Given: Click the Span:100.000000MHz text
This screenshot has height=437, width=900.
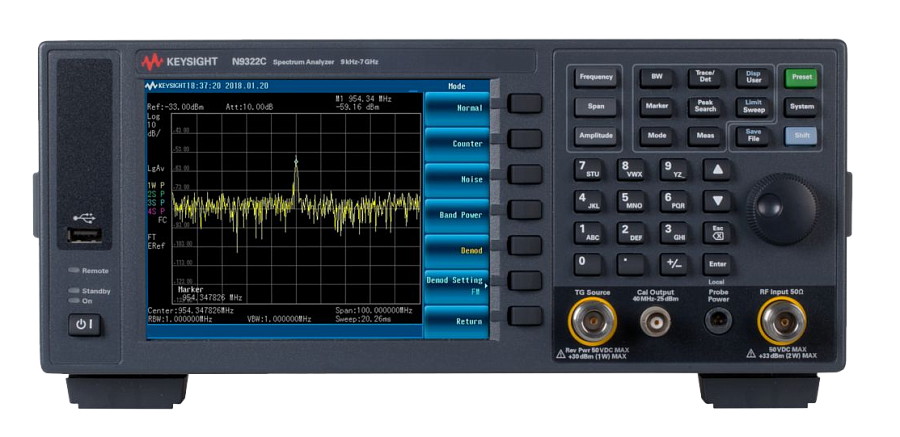Looking at the screenshot, I should 374,311.
